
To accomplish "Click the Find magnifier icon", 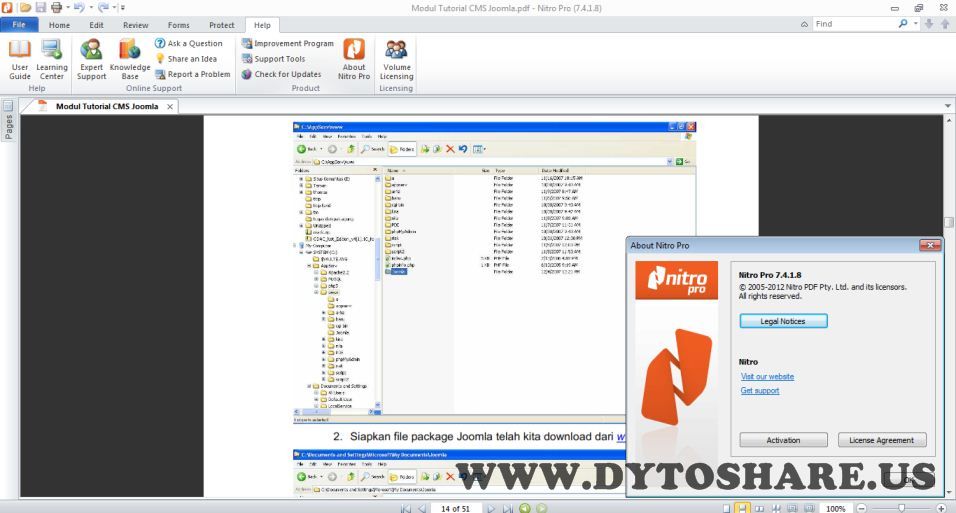I will (903, 24).
